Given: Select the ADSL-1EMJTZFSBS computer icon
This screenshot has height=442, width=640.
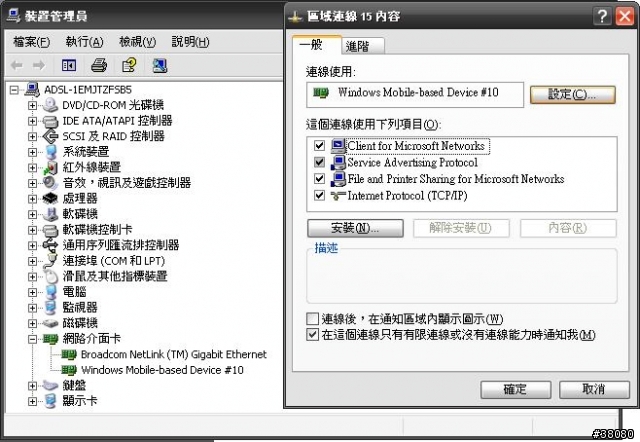Looking at the screenshot, I should [x=32, y=89].
